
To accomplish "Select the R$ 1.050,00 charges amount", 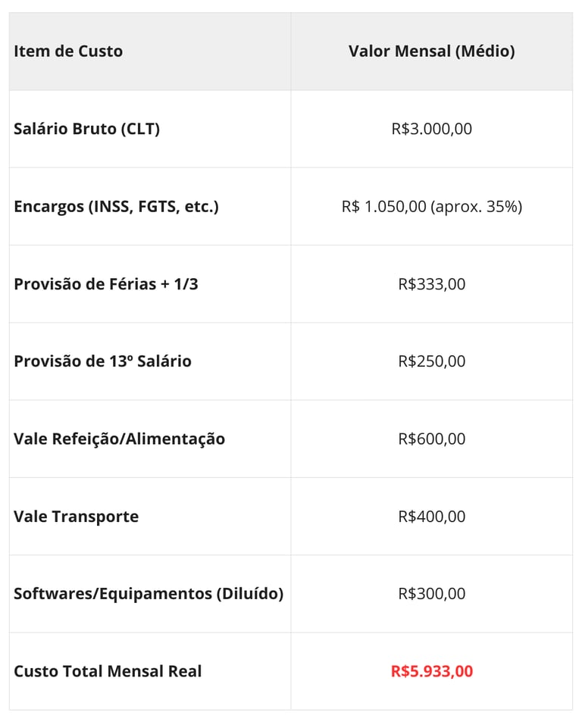I will pos(384,206).
